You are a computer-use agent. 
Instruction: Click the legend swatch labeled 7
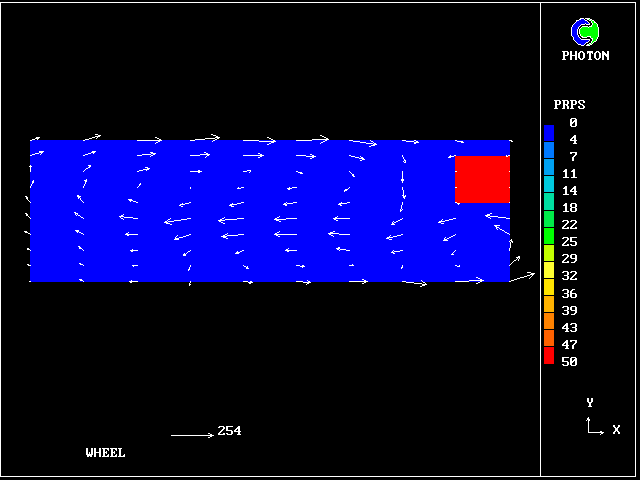(549, 156)
